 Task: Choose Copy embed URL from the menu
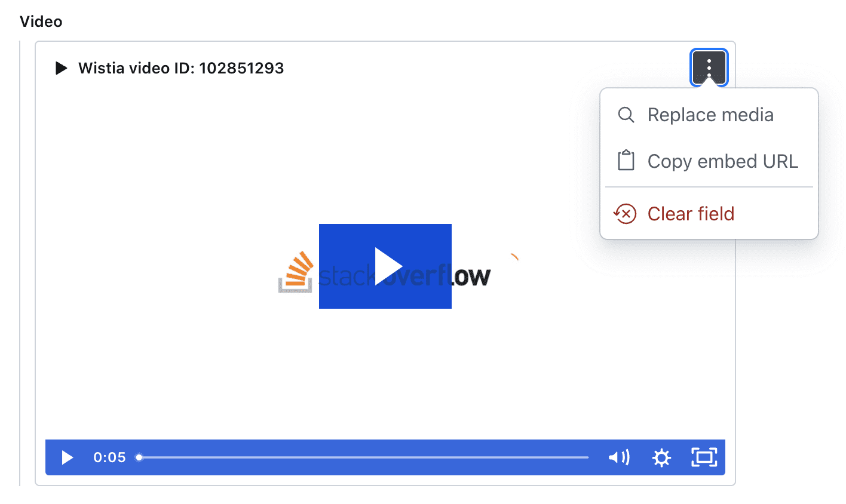click(709, 161)
